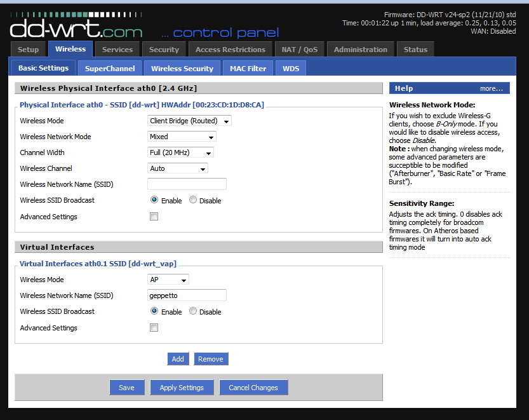Click the Physical Interface ath0 HWAddr heading
Screen dimensions: 529x420
(x=142, y=105)
